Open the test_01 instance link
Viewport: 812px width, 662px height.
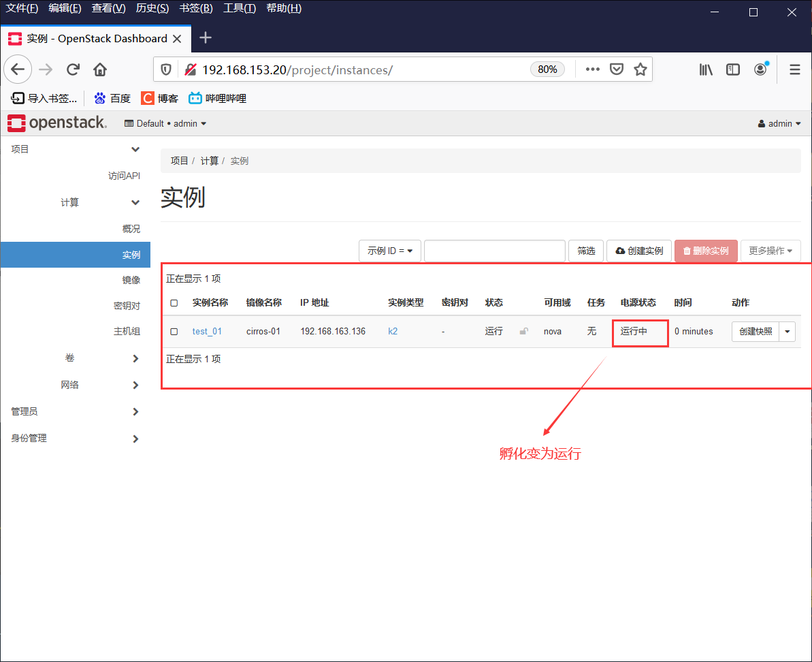(208, 331)
